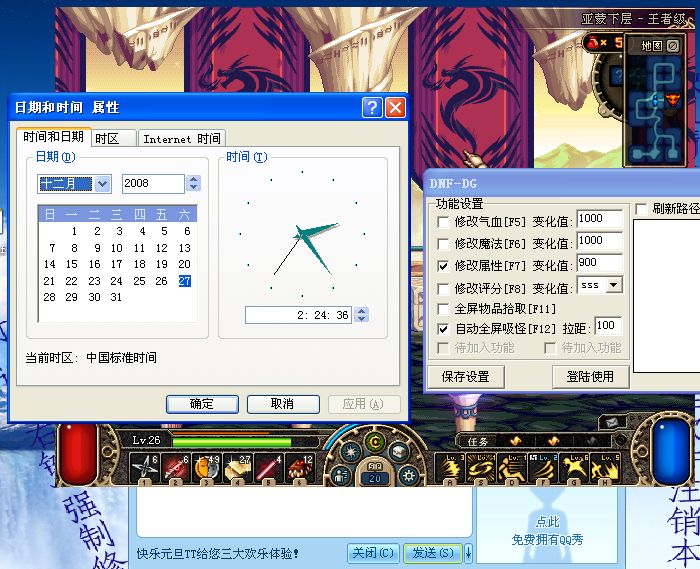
Task: Use the shuriken item in slot 1
Action: 144,467
